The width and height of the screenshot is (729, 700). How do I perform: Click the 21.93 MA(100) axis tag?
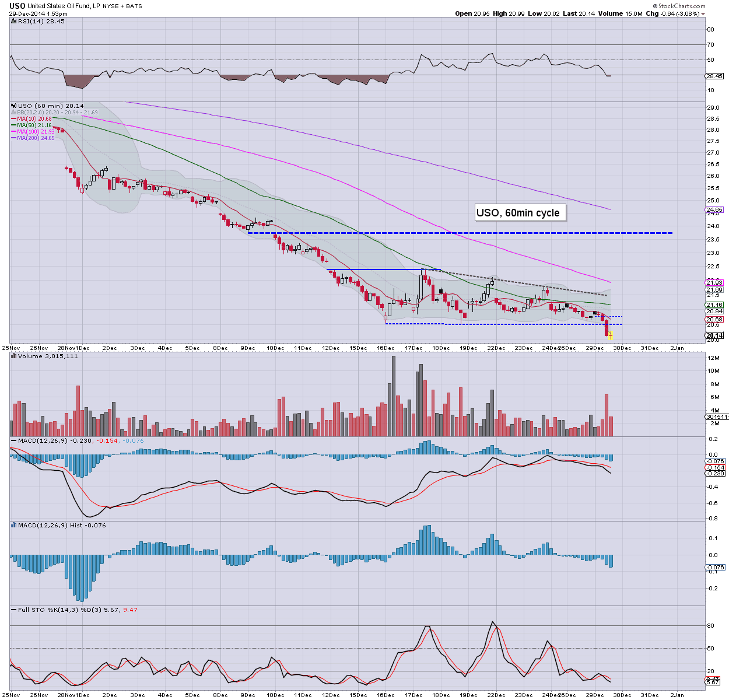point(714,283)
